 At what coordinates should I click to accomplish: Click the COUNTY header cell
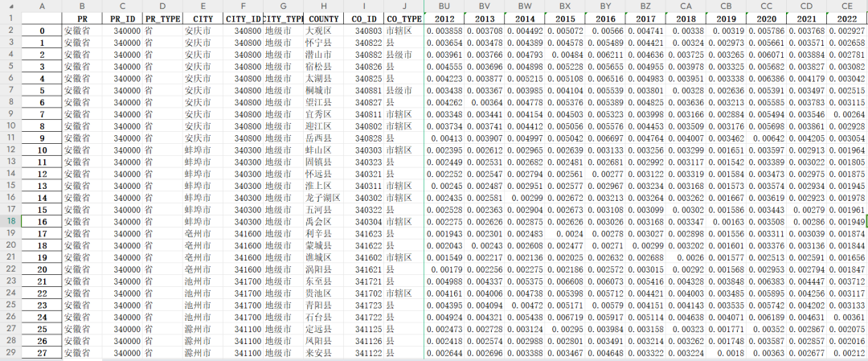[x=324, y=18]
